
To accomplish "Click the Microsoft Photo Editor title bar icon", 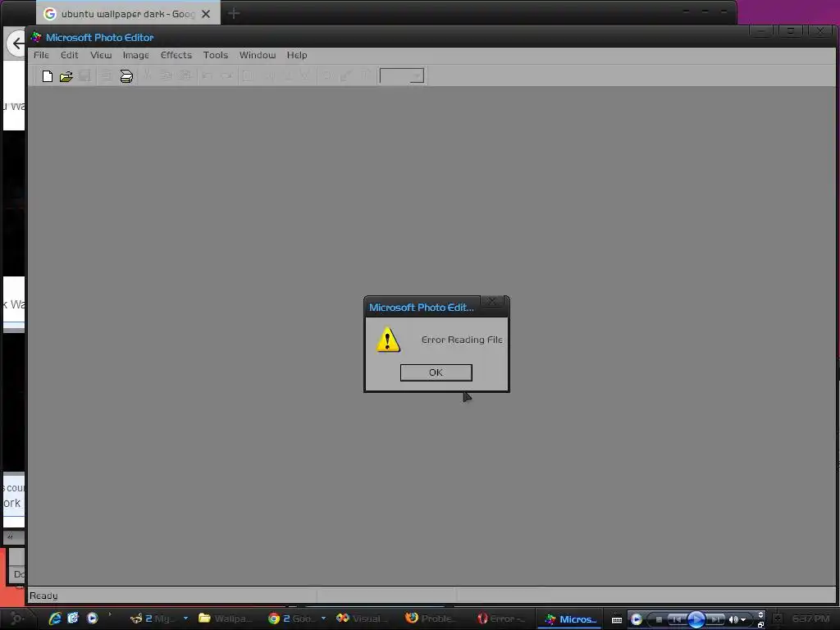I will pyautogui.click(x=36, y=37).
